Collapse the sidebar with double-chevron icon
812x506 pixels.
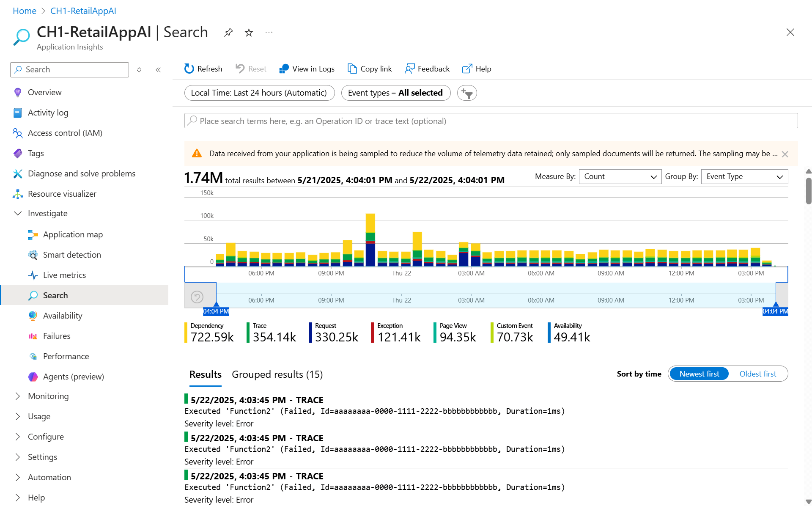(158, 70)
